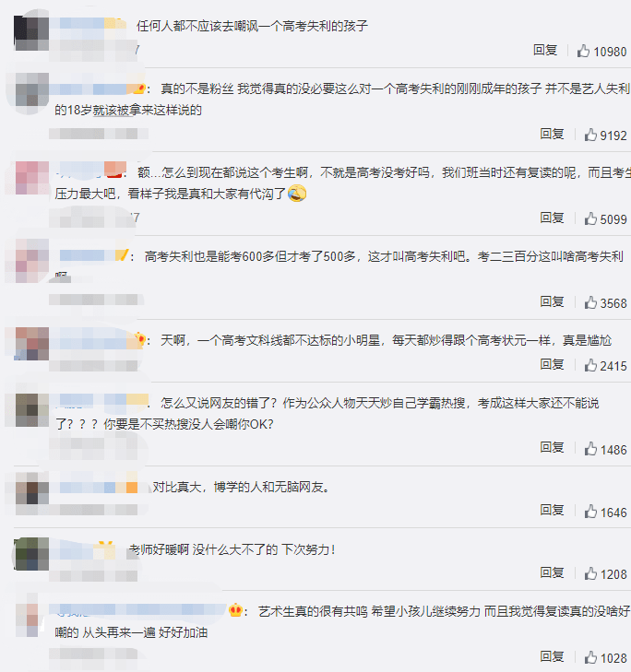This screenshot has height=672, width=631.
Task: Open avatar of 老师好暖啊 commenter
Action: [x=32, y=554]
